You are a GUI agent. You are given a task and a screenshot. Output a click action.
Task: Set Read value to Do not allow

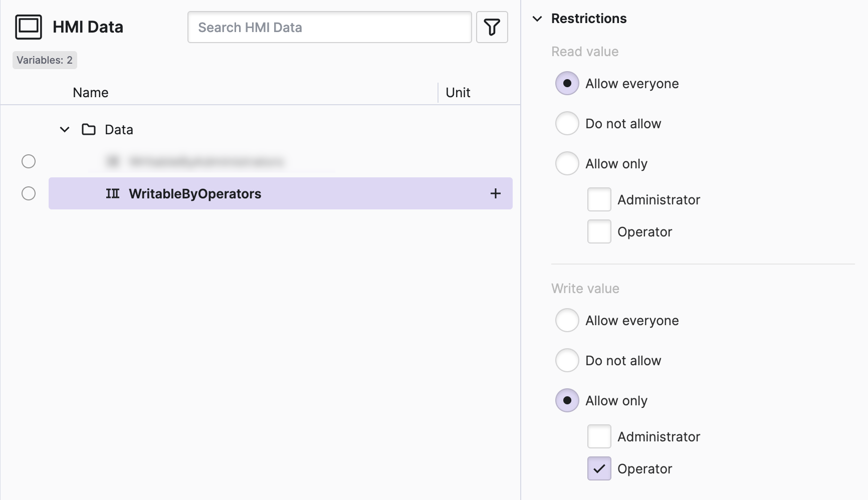tap(567, 123)
